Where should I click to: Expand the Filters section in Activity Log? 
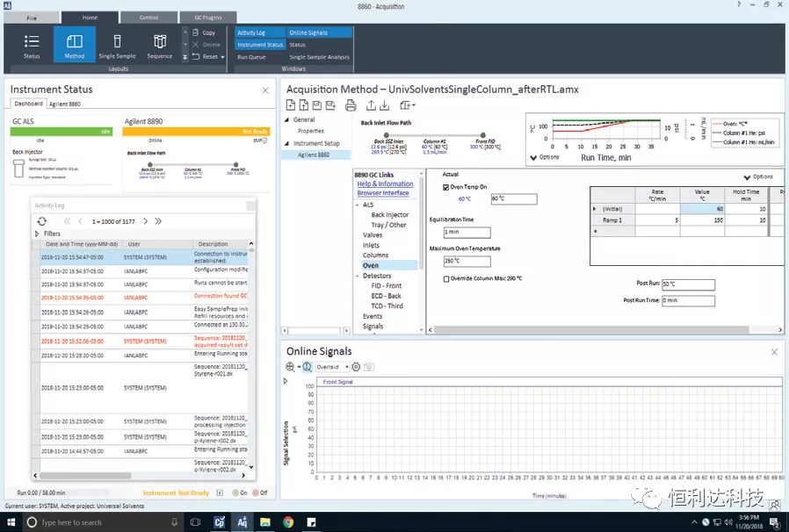click(37, 234)
